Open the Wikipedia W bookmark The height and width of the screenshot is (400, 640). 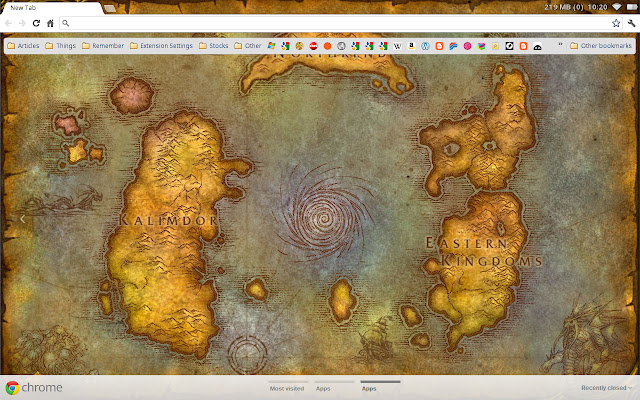(397, 46)
